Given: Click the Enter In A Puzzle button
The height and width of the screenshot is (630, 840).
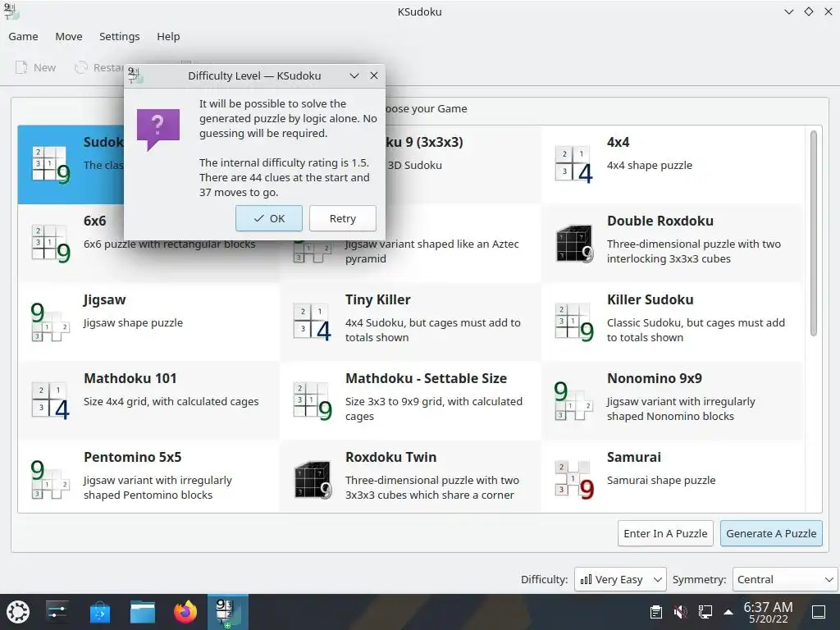Looking at the screenshot, I should tap(665, 533).
